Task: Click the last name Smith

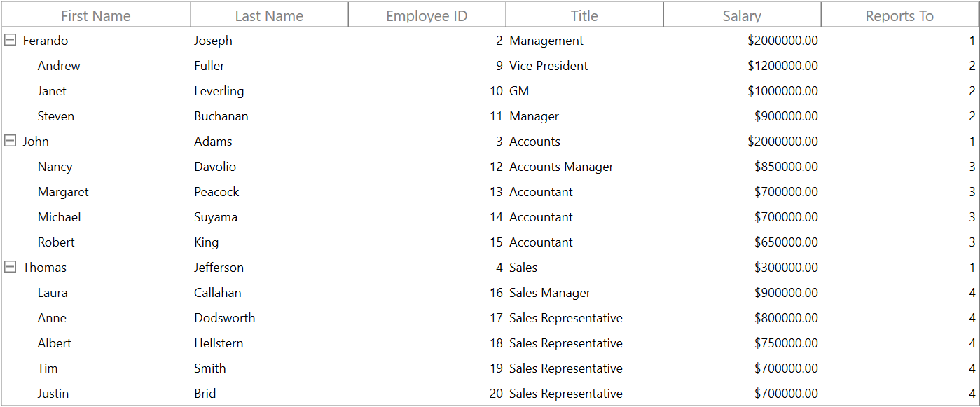Action: click(x=210, y=368)
